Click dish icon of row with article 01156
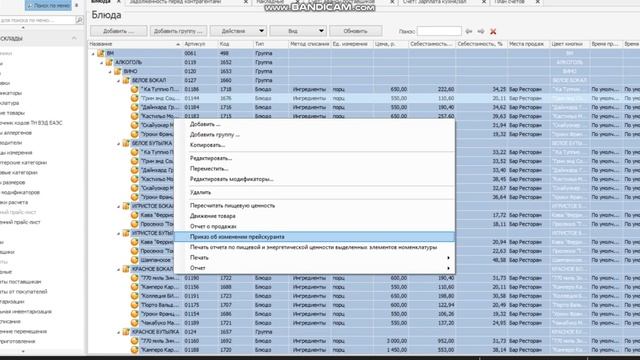 pyautogui.click(x=134, y=287)
